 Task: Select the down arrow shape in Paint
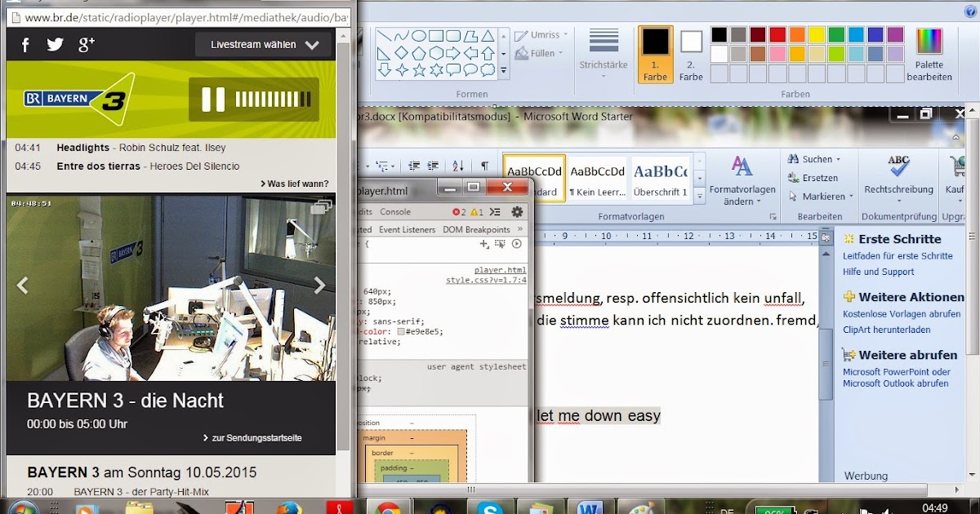click(384, 70)
